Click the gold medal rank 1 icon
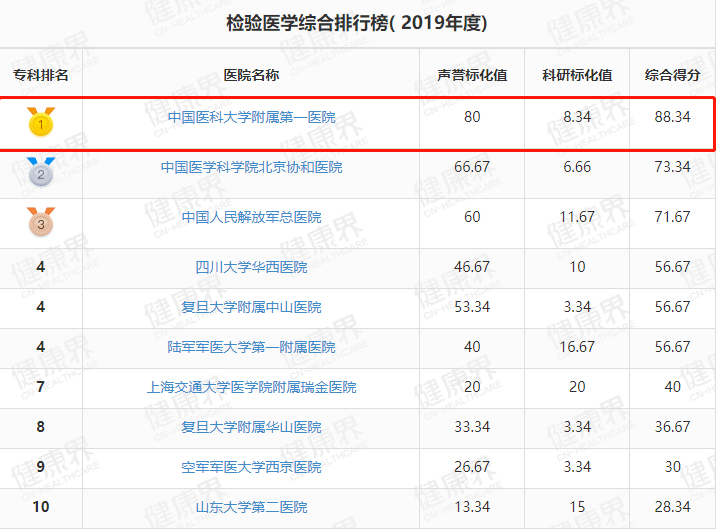 pyautogui.click(x=41, y=122)
